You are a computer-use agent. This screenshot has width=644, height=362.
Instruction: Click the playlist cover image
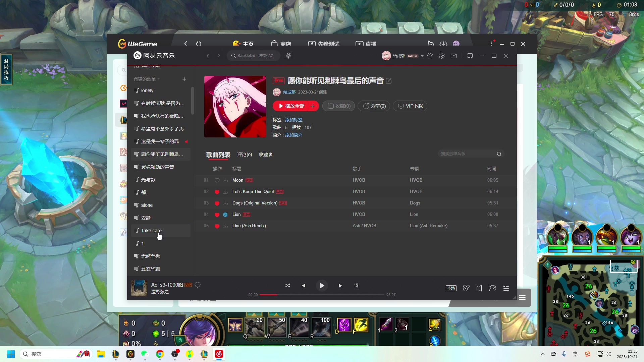pos(235,107)
